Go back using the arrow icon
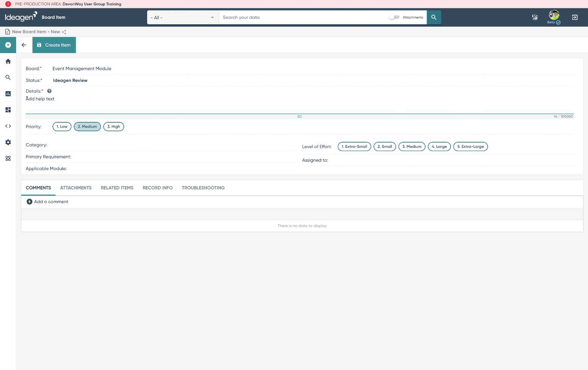The height and width of the screenshot is (370, 588). 24,45
